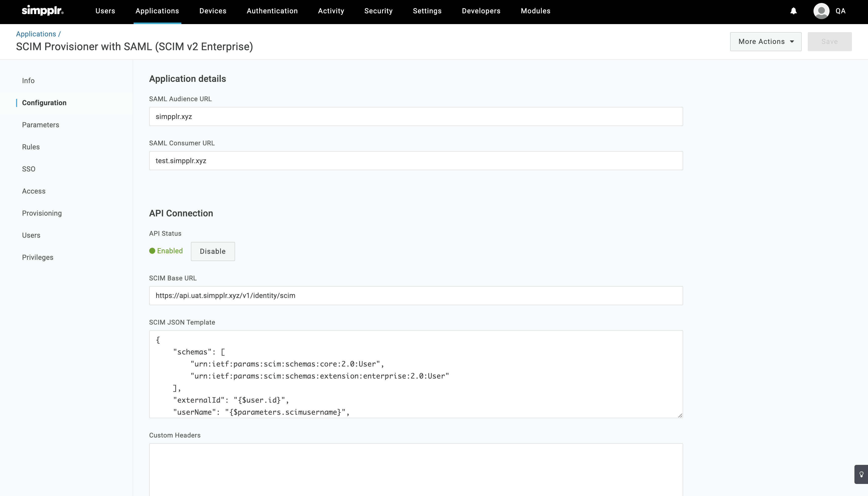The height and width of the screenshot is (496, 868).
Task: Switch to the Provisioning sidebar tab
Action: point(42,213)
